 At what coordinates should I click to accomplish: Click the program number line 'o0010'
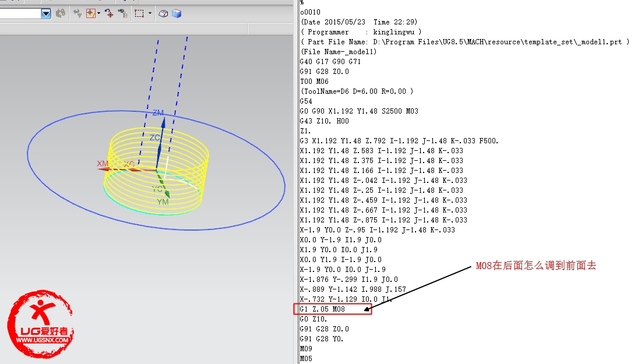pyautogui.click(x=310, y=12)
